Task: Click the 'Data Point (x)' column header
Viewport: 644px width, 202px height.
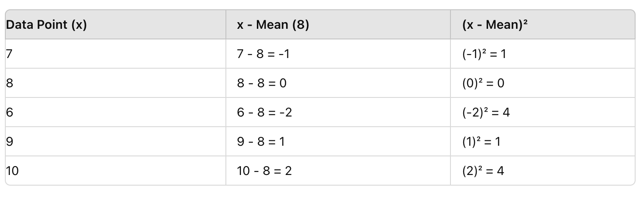Action: 46,25
